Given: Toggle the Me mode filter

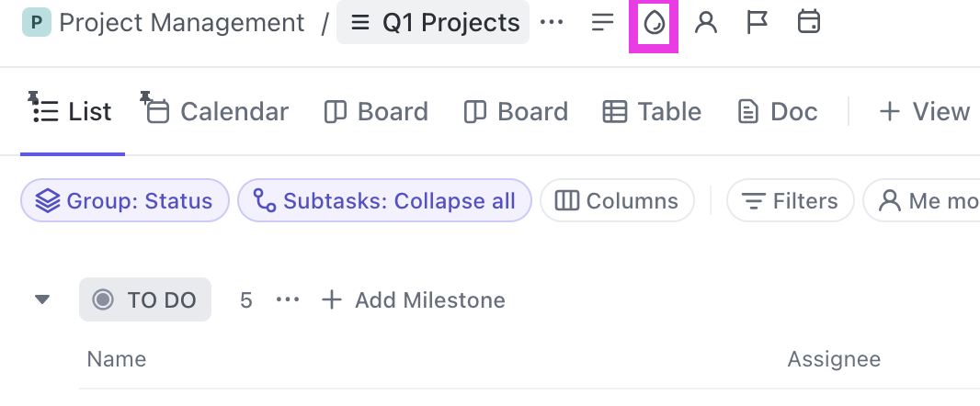Looking at the screenshot, I should [x=921, y=200].
